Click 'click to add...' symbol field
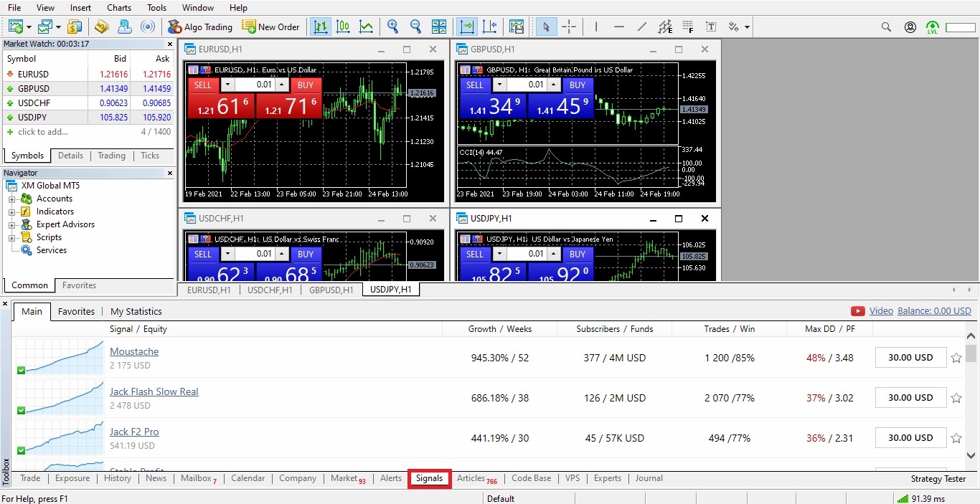The height and width of the screenshot is (504, 980). click(x=43, y=132)
